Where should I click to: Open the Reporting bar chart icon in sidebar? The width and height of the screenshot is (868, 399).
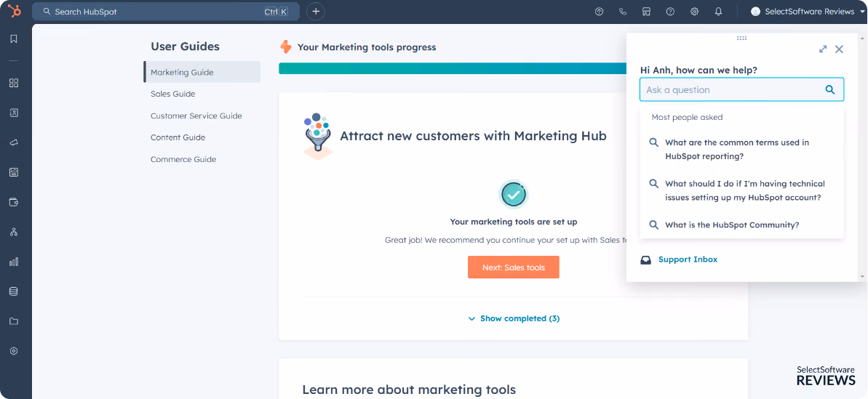(14, 262)
